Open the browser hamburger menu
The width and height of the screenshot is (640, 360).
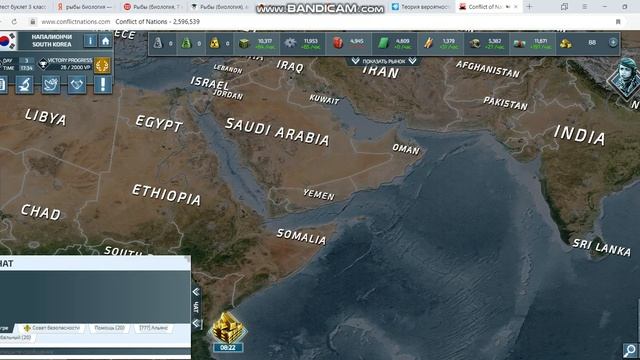point(584,7)
